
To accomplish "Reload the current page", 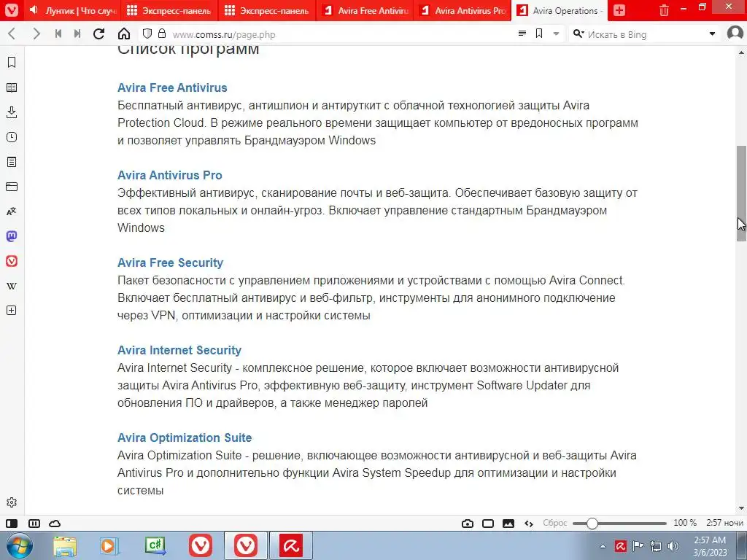I will (x=98, y=34).
